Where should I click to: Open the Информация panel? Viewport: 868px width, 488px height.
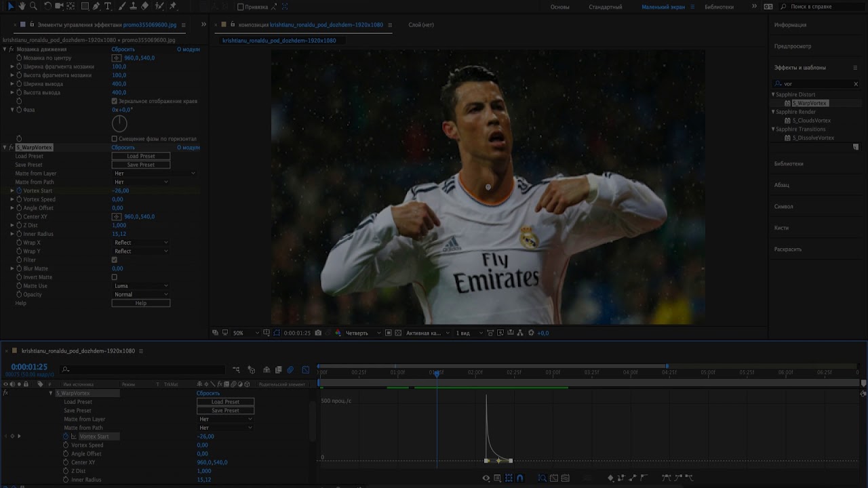click(790, 25)
